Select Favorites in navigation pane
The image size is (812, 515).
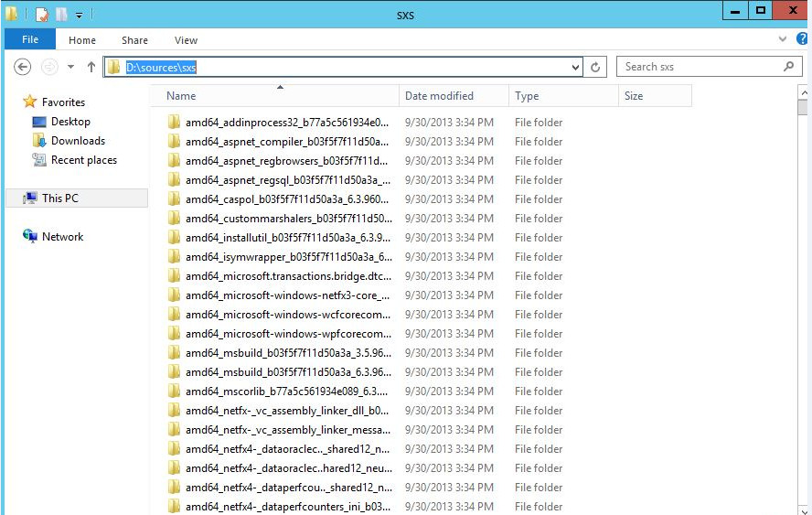click(x=63, y=102)
